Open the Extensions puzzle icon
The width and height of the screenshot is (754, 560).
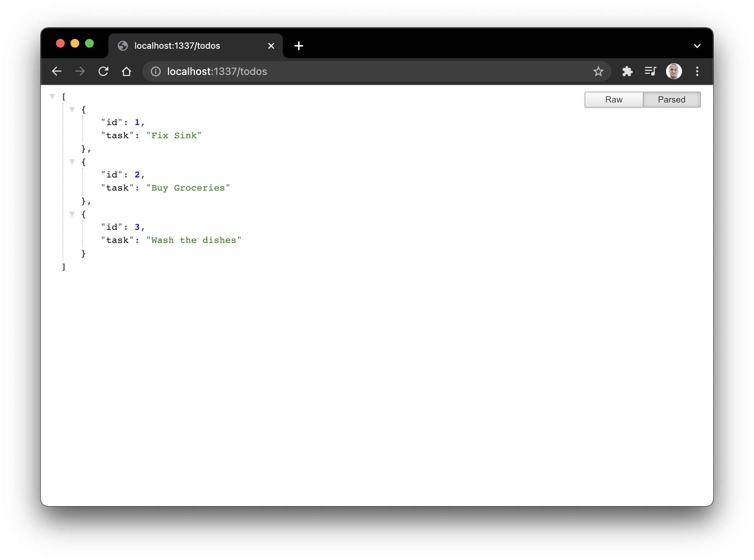tap(627, 71)
